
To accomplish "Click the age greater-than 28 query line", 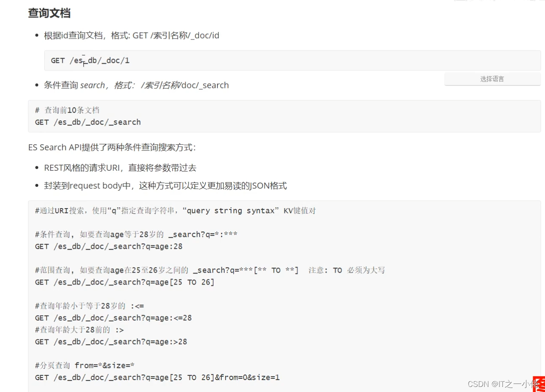I will [x=110, y=341].
